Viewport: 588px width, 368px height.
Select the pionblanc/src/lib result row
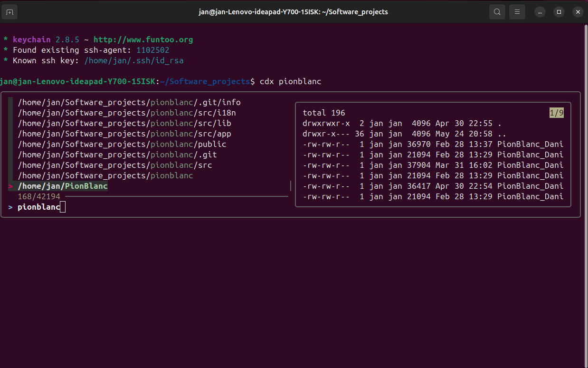click(124, 123)
